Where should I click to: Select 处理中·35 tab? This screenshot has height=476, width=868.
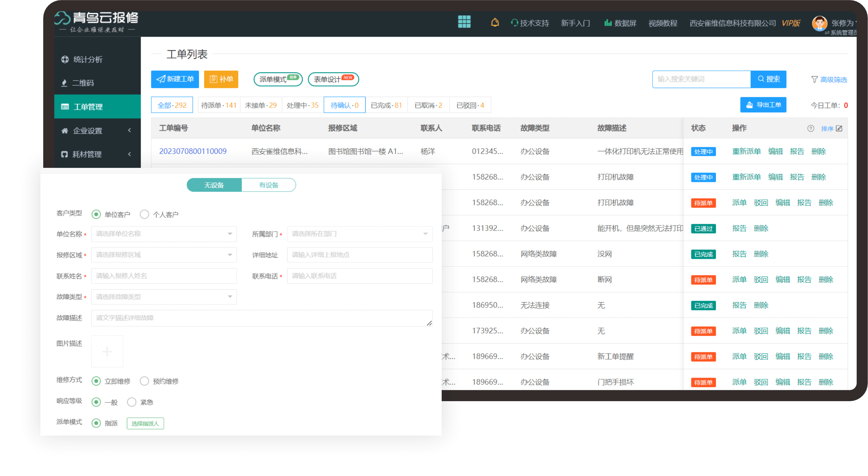tap(303, 105)
